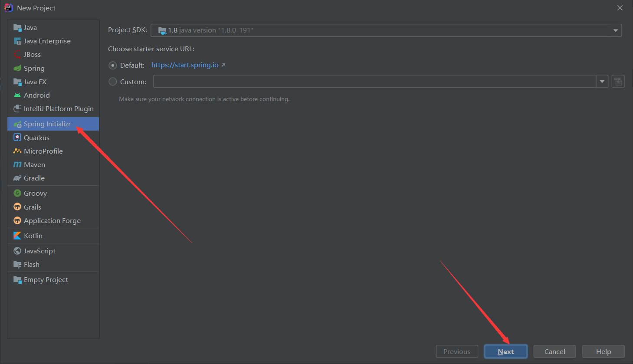Select the Custom URL radio button

(113, 82)
